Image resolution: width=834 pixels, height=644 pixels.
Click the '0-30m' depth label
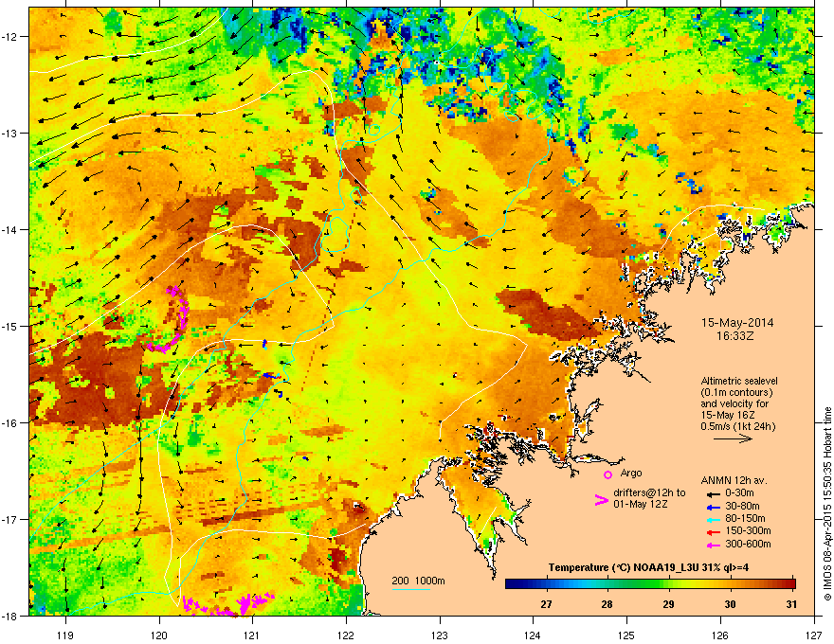740,493
